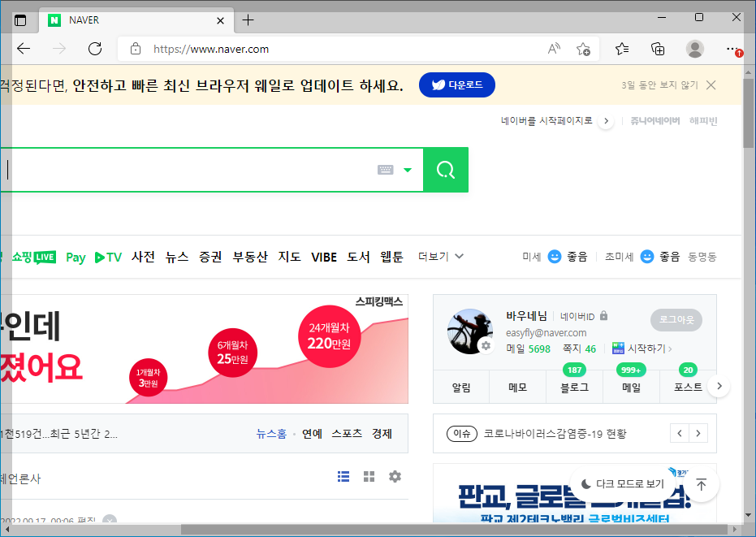The height and width of the screenshot is (537, 756).
Task: Go back using browser back arrow
Action: [x=24, y=49]
